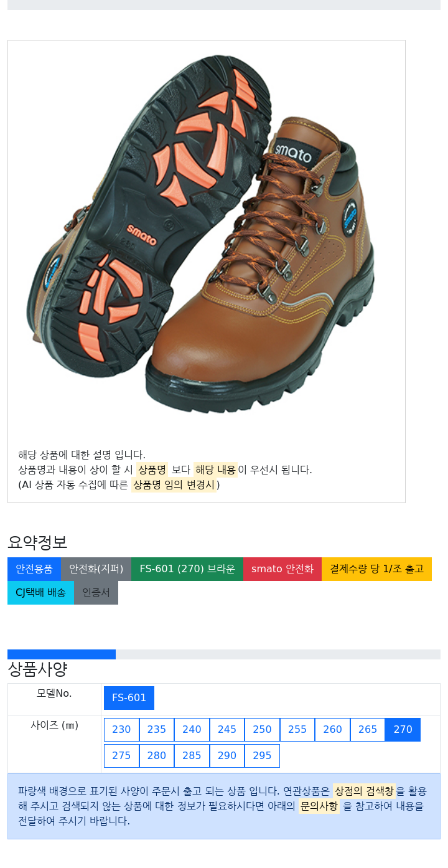The image size is (448, 868).
Task: Select the 안전화(지퍼) gray tag
Action: (96, 569)
